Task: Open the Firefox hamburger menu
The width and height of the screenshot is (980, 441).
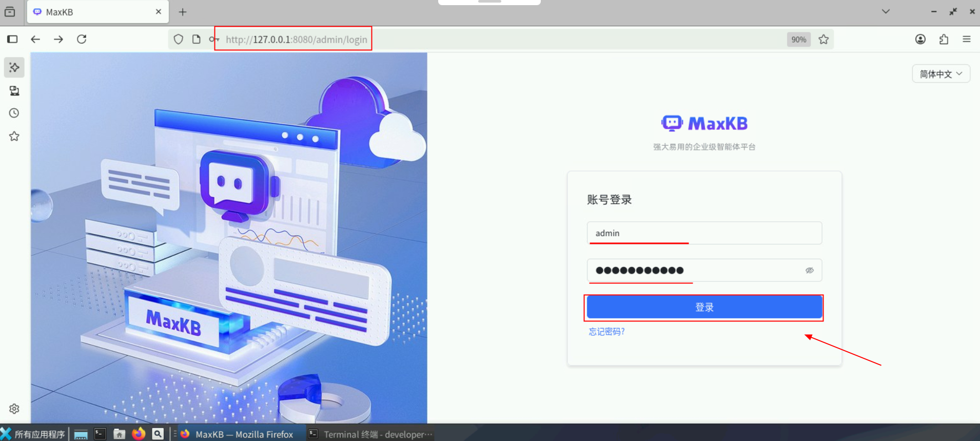Action: 967,40
